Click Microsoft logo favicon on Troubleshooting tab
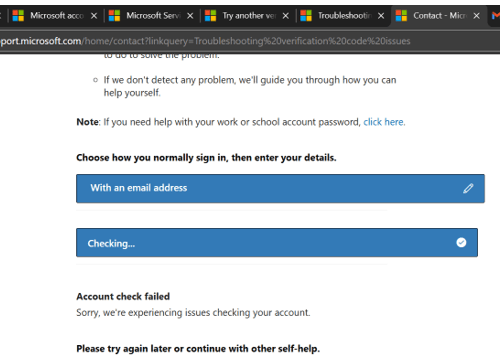This screenshot has height=364, width=500. (x=306, y=16)
